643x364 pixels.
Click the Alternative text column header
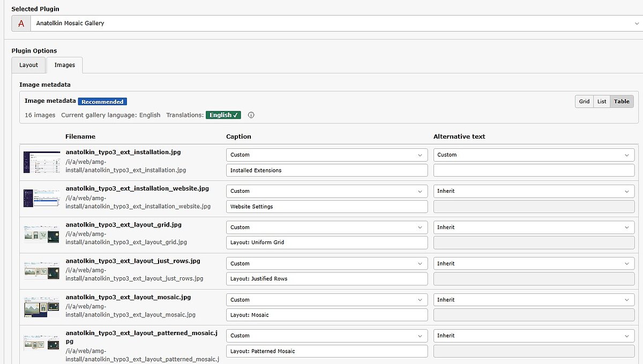pyautogui.click(x=459, y=136)
